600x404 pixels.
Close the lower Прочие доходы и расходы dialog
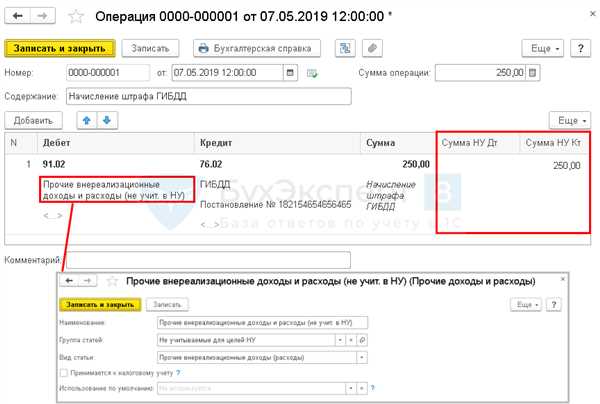(x=562, y=279)
